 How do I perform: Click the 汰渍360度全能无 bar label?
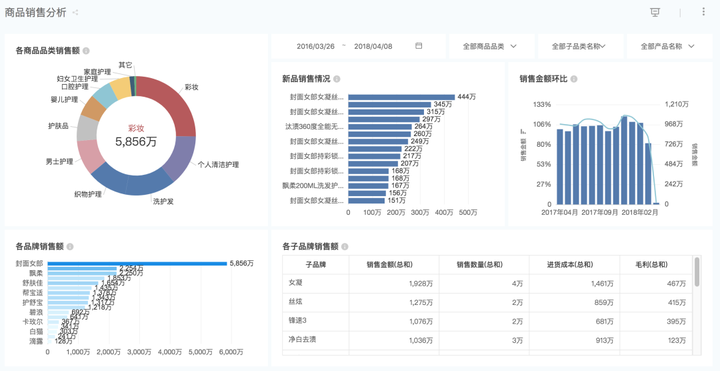tap(314, 126)
